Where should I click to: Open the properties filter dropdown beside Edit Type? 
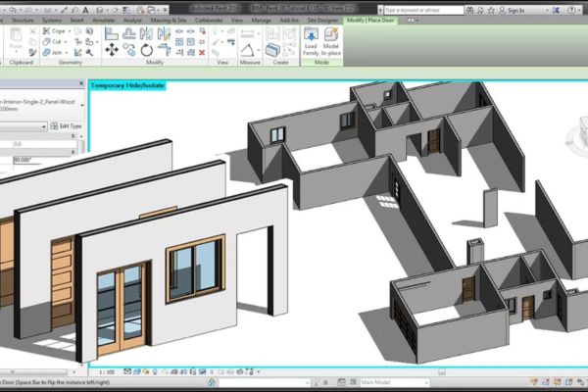click(44, 126)
